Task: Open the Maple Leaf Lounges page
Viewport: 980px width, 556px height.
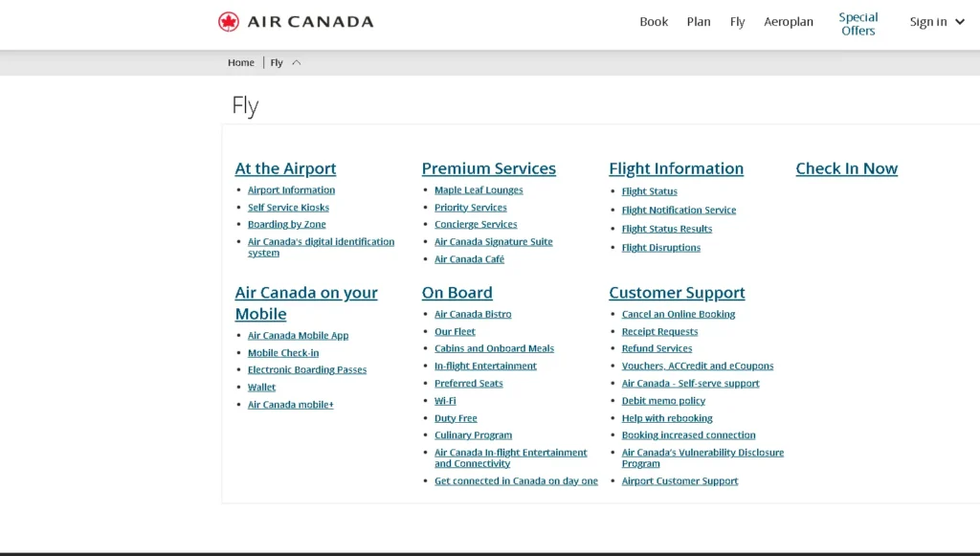Action: [x=478, y=189]
